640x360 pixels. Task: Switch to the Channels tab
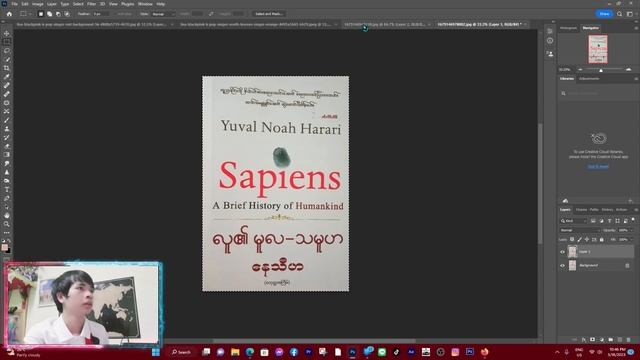click(x=581, y=210)
